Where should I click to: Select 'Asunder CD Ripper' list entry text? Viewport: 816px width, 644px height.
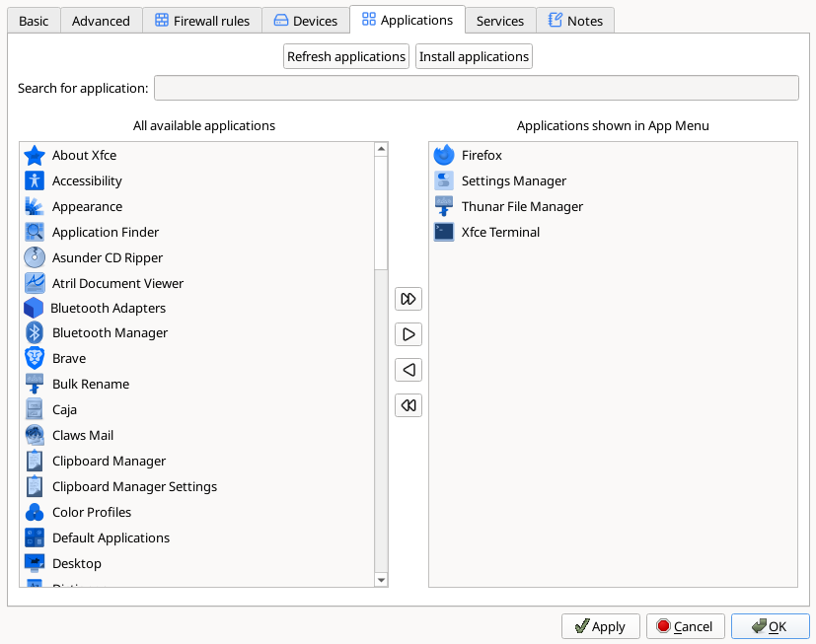click(x=108, y=257)
